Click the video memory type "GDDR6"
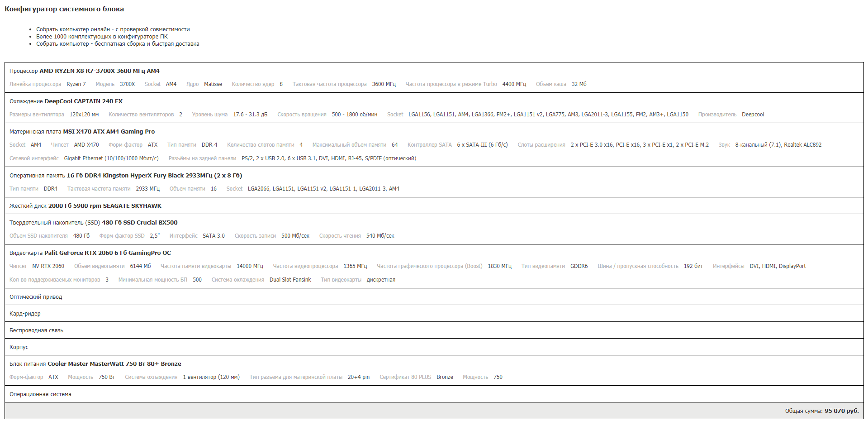868x426 pixels. 579,266
